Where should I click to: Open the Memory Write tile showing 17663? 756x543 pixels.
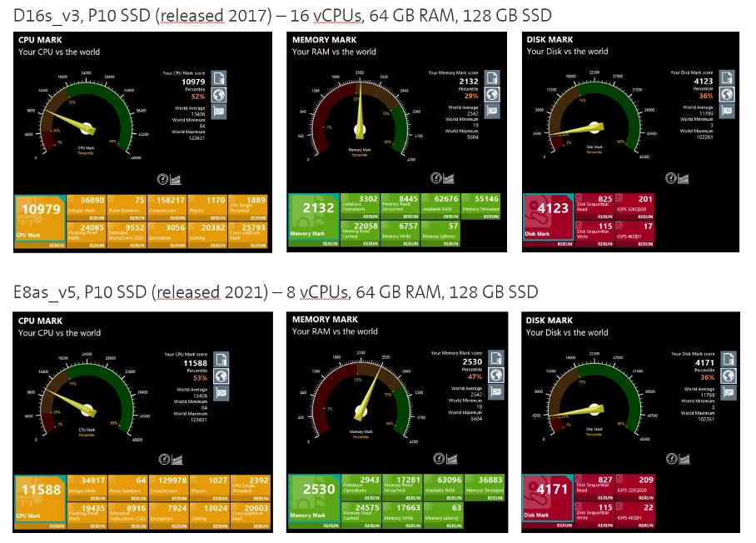click(403, 515)
